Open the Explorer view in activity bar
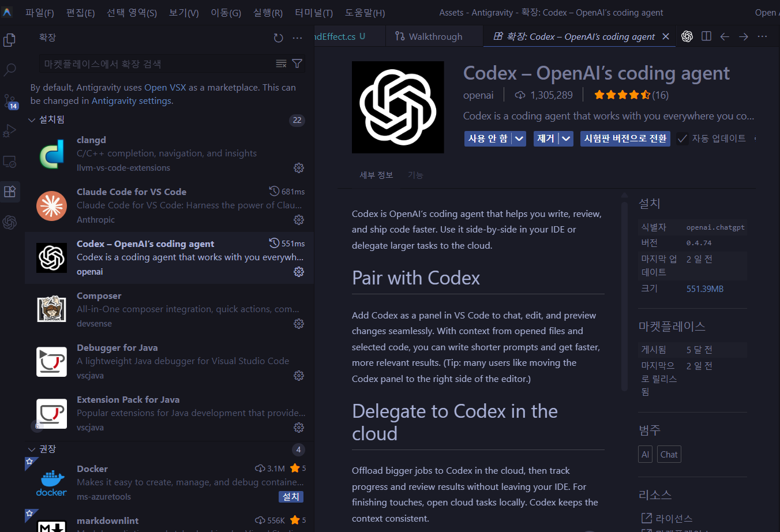The image size is (780, 532). 10,40
